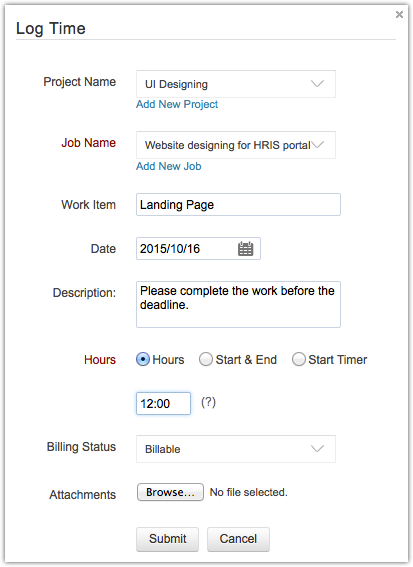
Task: Open the date picker calendar icon
Action: (246, 249)
